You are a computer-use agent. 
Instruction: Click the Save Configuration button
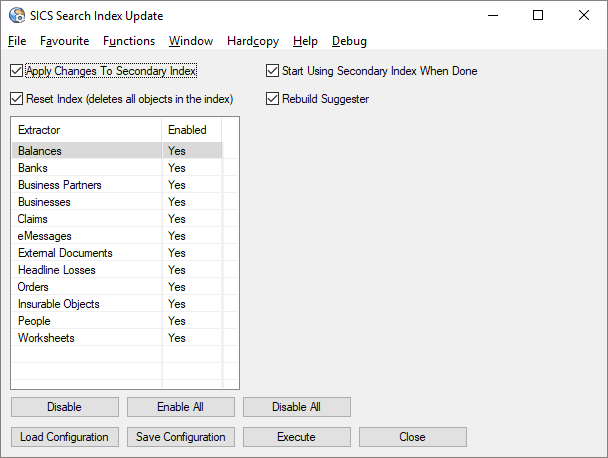point(181,437)
